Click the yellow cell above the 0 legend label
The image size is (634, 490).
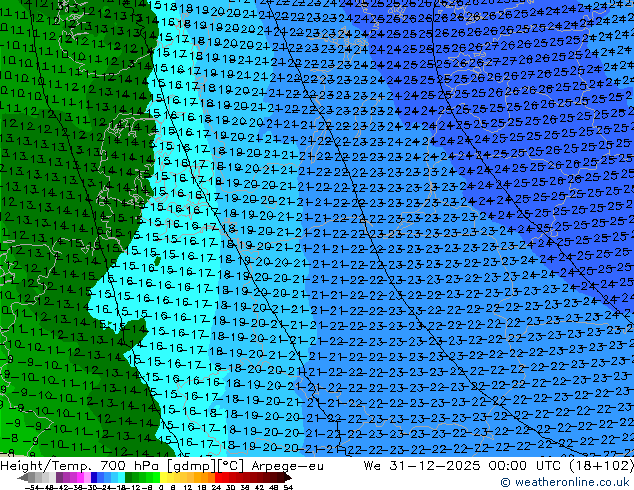163,477
